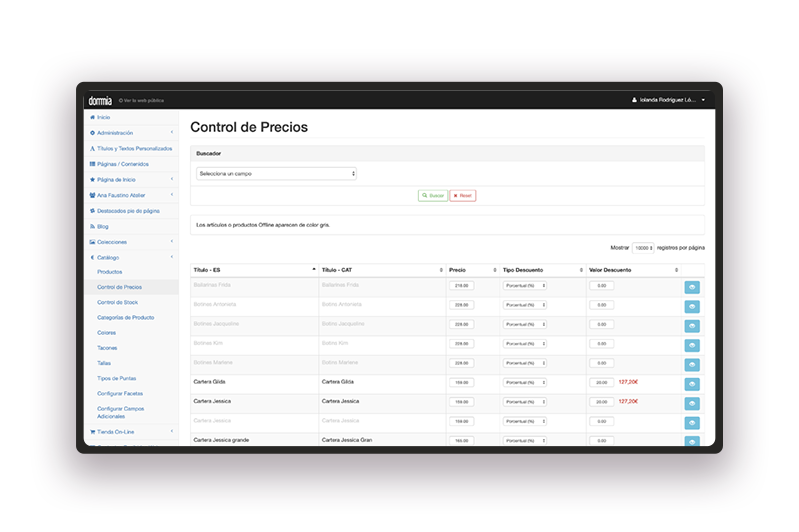Click the Páginas / Contenidos icon
Screen dimensions: 799x532
[x=92, y=164]
